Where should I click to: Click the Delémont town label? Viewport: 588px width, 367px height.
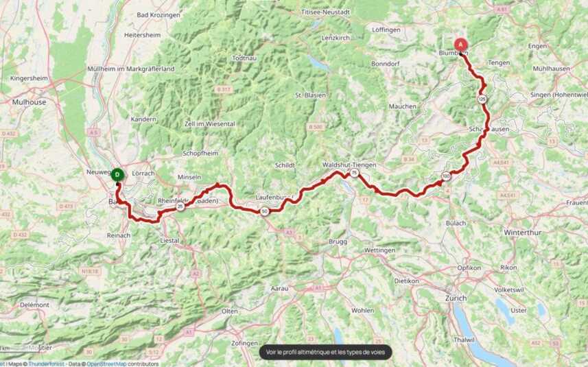(x=34, y=305)
